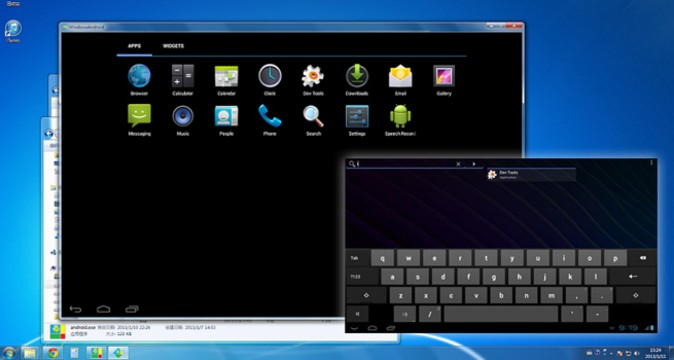Clear the search field with X

[458, 164]
